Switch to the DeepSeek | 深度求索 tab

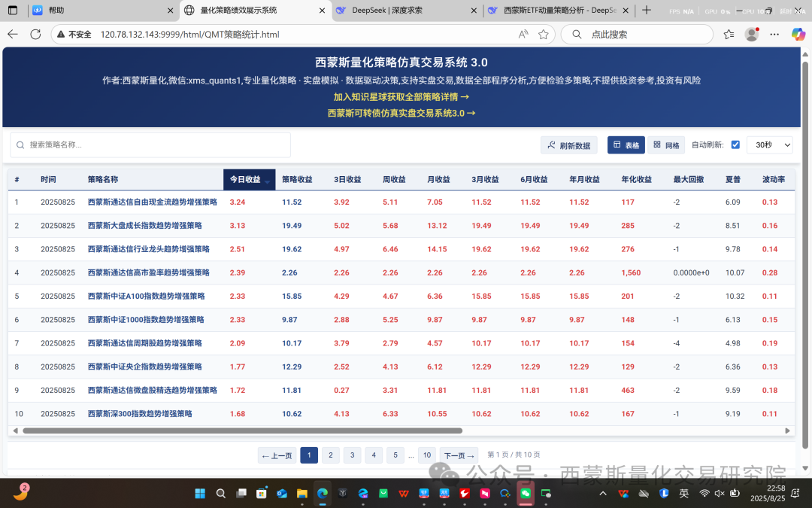click(x=407, y=11)
